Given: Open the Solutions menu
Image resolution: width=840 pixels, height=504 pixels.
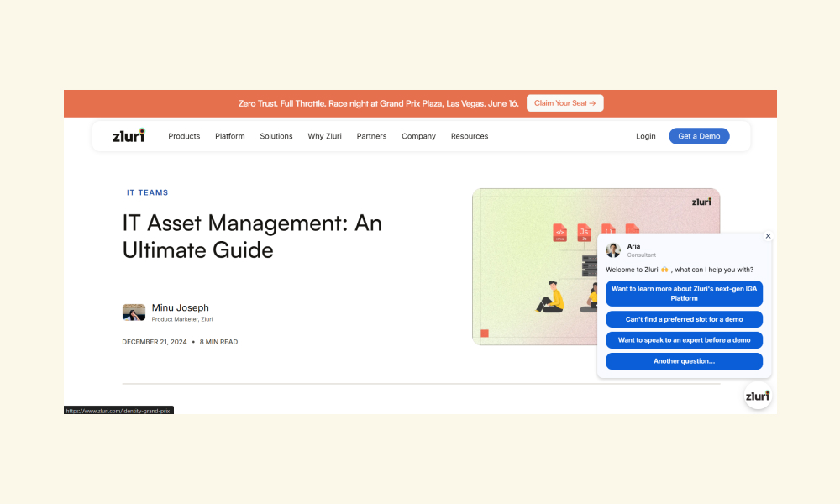Looking at the screenshot, I should coord(276,136).
